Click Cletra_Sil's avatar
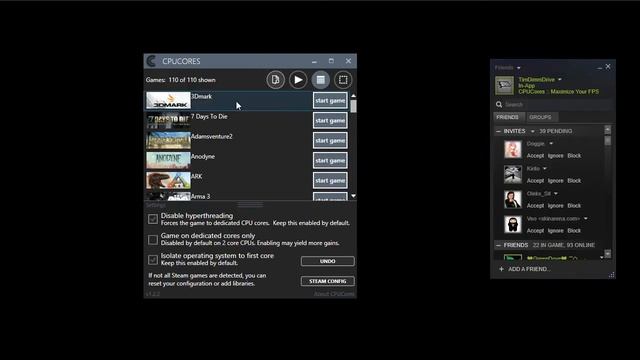The height and width of the screenshot is (360, 640). point(513,200)
